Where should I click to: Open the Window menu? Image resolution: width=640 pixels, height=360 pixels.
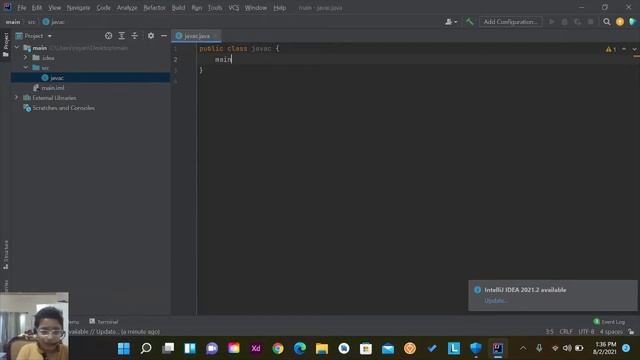(256, 8)
